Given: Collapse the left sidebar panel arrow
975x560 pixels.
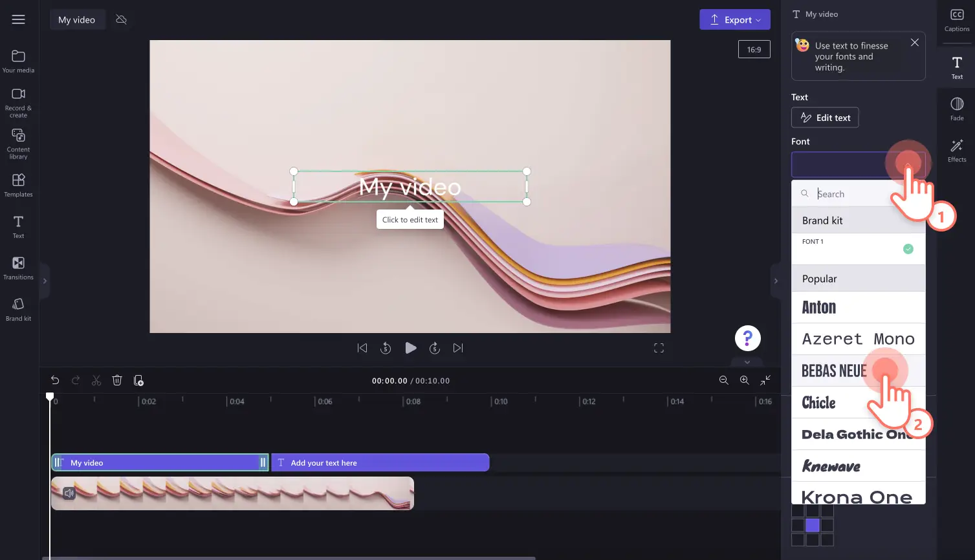Looking at the screenshot, I should [45, 281].
